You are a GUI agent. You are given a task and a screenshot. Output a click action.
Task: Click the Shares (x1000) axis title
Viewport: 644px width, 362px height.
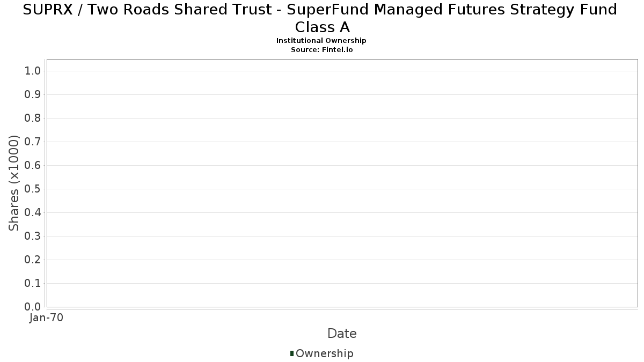coord(14,183)
